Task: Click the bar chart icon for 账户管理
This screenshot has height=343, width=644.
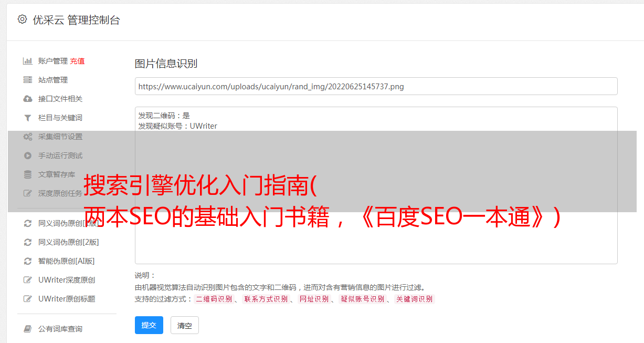Action: point(28,61)
